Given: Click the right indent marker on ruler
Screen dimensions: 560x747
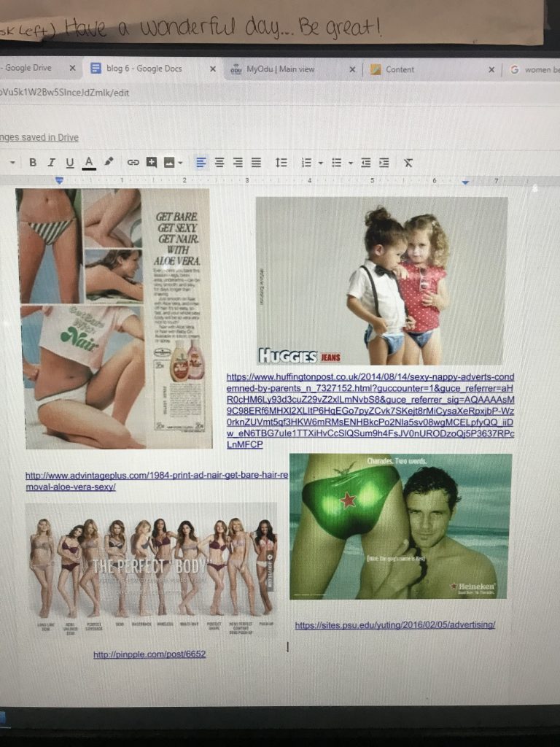Looking at the screenshot, I should click(466, 182).
